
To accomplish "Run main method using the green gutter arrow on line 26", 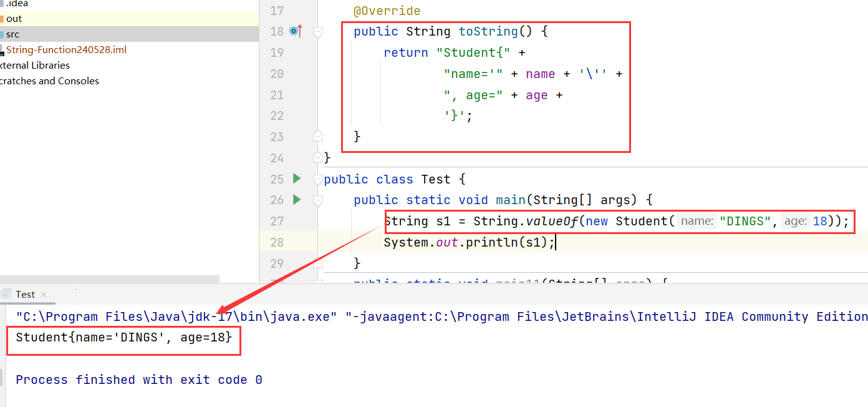I will pyautogui.click(x=297, y=200).
